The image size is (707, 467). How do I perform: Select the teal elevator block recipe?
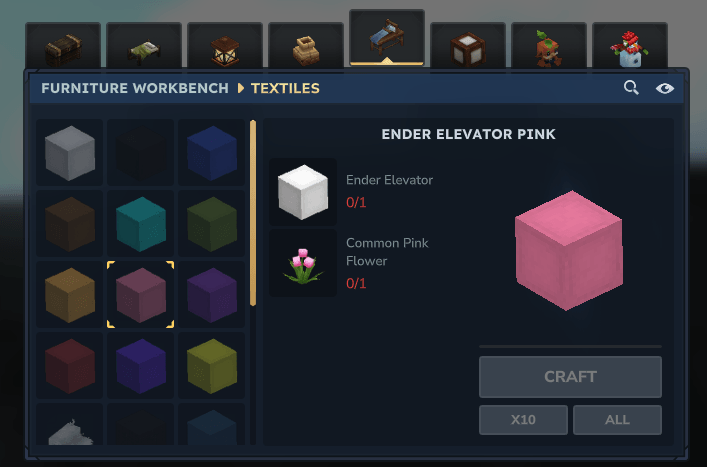pos(141,224)
